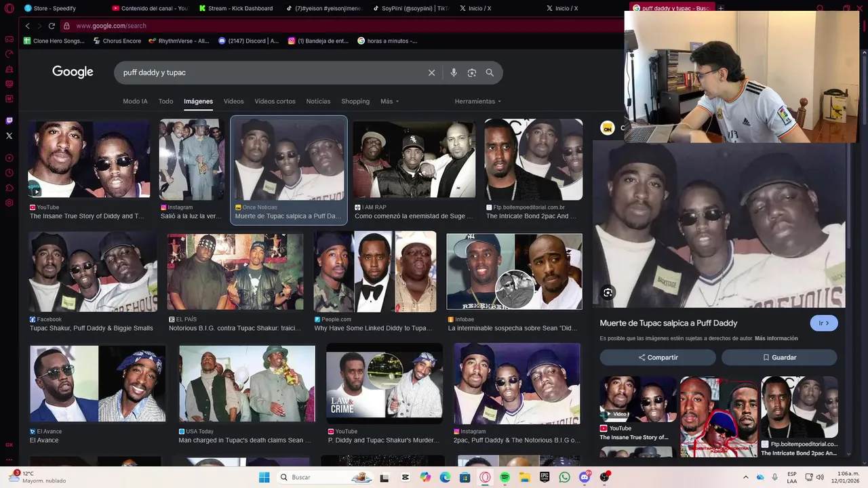868x488 pixels.
Task: Open Copilot from the taskbar
Action: 425,477
